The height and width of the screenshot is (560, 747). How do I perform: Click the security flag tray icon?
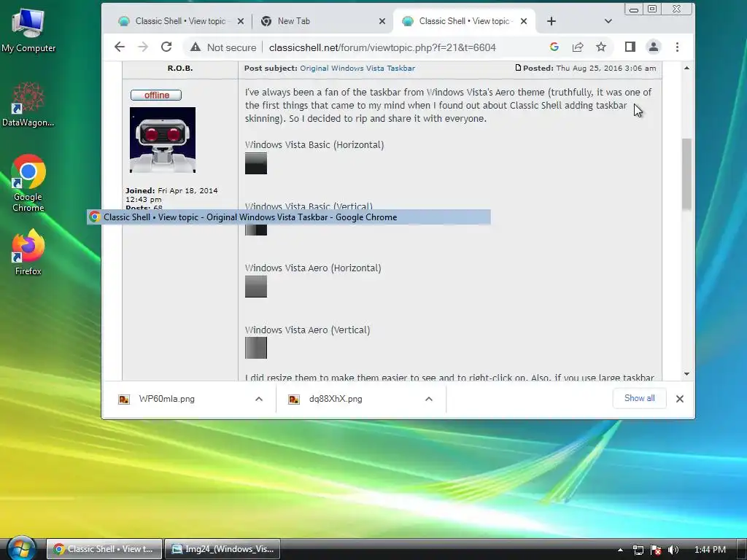[656, 550]
